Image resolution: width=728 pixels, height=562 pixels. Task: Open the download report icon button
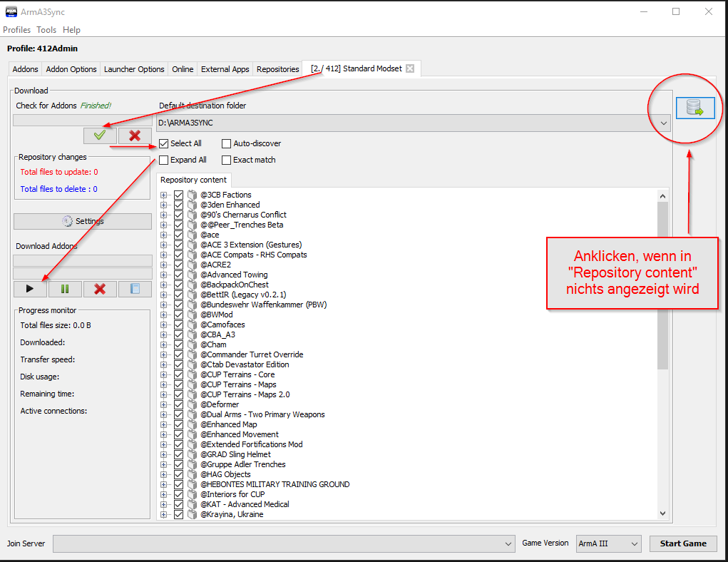pos(135,289)
